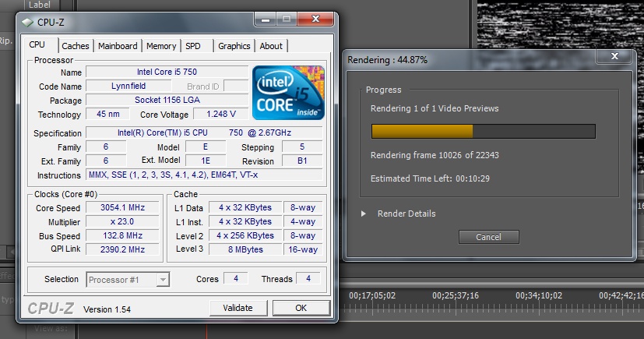The height and width of the screenshot is (339, 644).
Task: Click the rendering progress bar
Action: pos(483,131)
